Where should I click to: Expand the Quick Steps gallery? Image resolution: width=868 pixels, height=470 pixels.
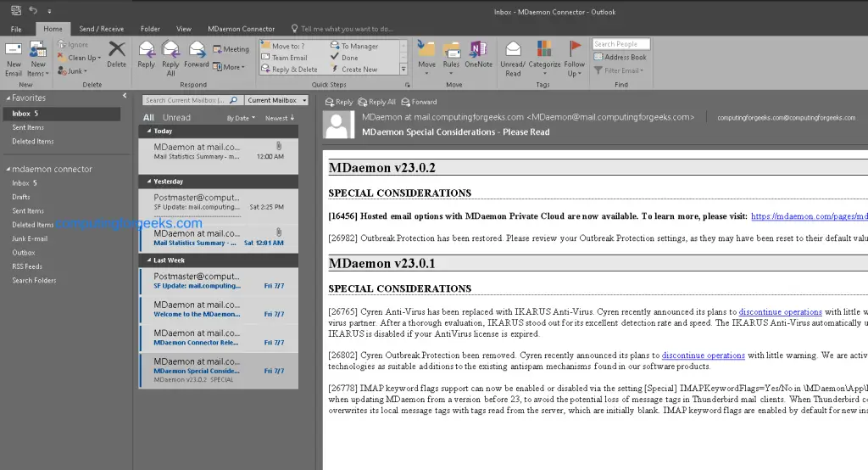403,70
